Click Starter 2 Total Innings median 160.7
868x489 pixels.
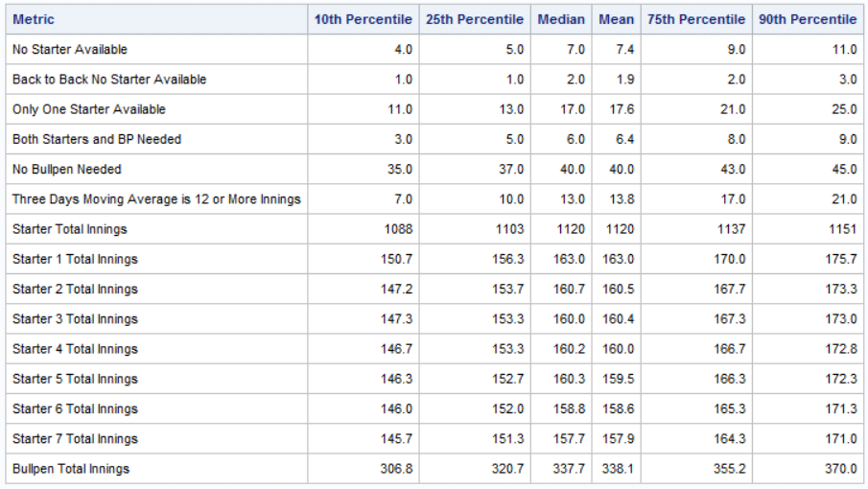click(569, 289)
